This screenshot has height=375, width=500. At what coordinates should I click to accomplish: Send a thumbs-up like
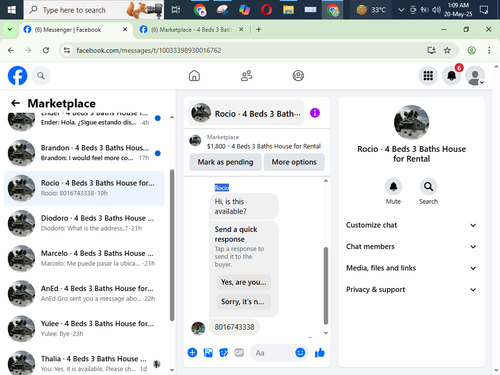click(x=320, y=353)
